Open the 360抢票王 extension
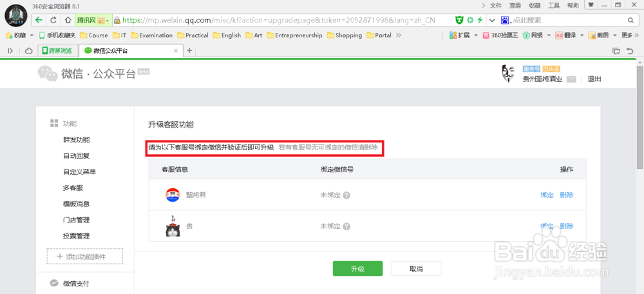Image resolution: width=644 pixels, height=294 pixels. point(500,35)
